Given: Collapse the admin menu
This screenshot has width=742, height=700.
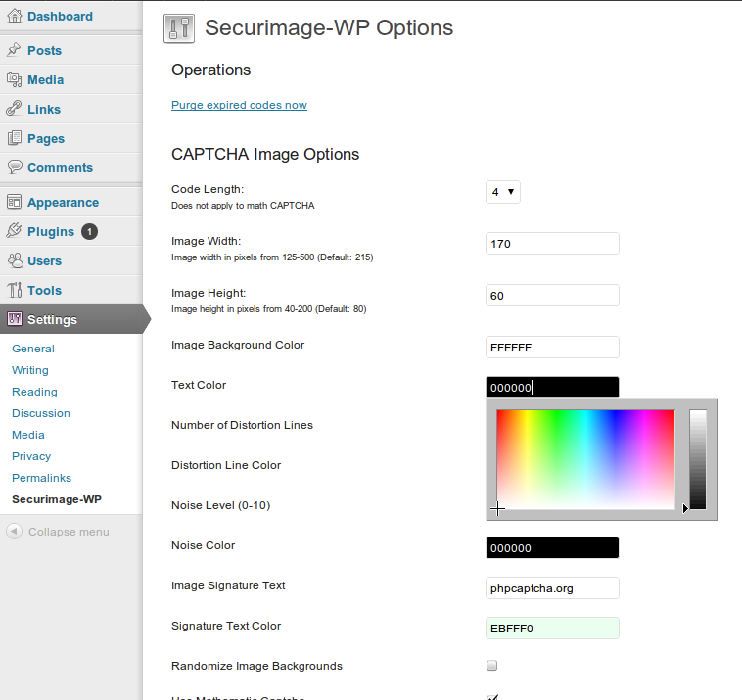Looking at the screenshot, I should coord(58,532).
